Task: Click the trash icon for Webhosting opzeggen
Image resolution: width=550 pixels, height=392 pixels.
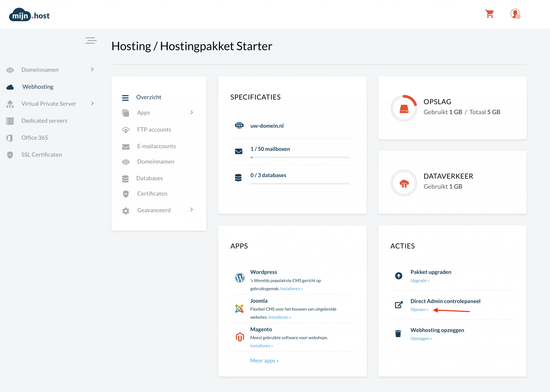Action: [398, 334]
